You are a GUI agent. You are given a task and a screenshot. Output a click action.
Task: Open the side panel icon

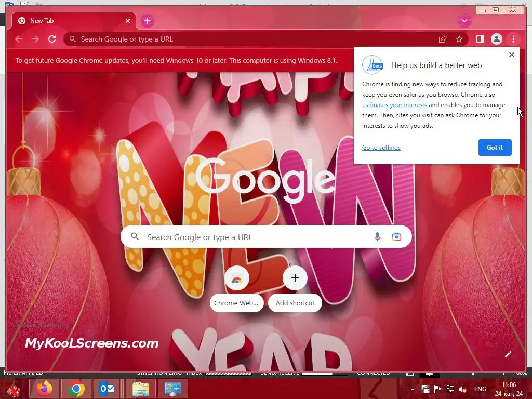click(480, 39)
